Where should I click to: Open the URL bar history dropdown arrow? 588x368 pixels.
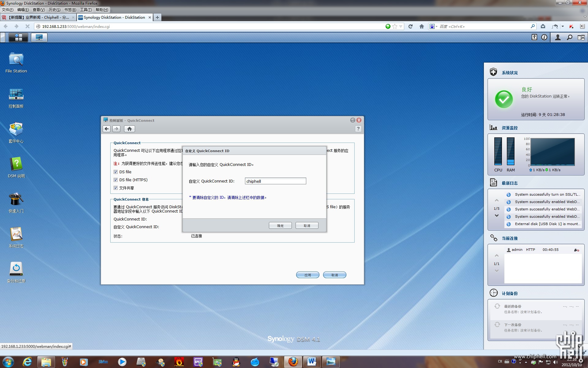tap(401, 27)
